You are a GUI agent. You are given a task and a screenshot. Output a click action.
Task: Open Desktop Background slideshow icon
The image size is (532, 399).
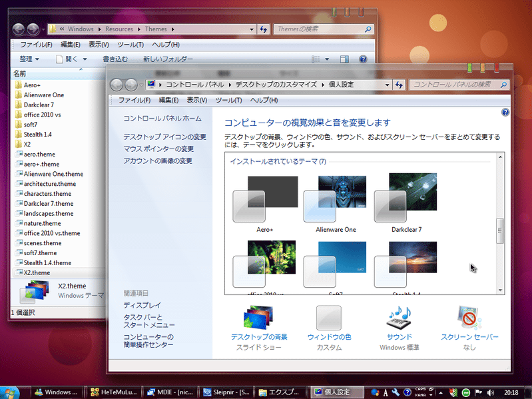point(258,317)
